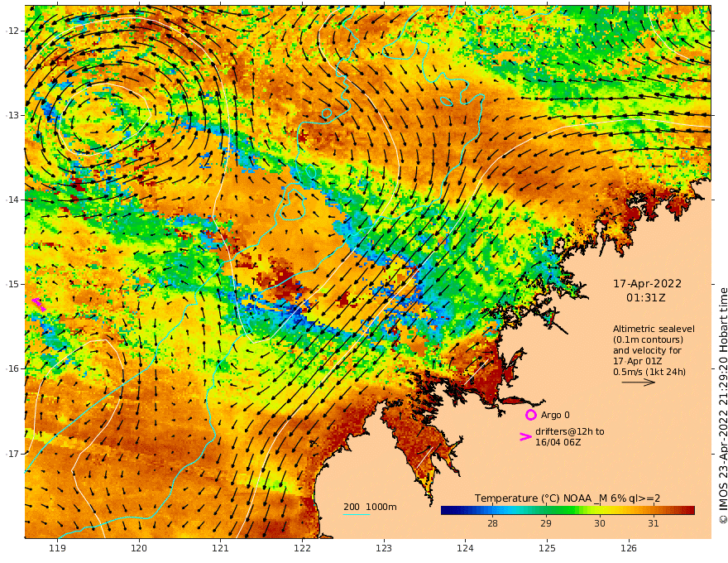Click the '17-Apr 01Z' legend line
The width and height of the screenshot is (728, 563).
point(638,361)
